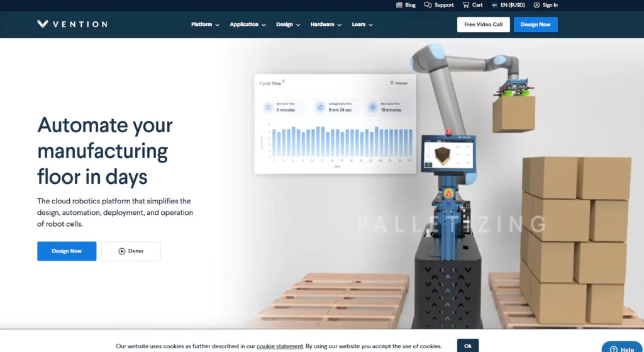Click the Min Cycle Time clock icon
Image resolution: width=644 pixels, height=352 pixels.
268,107
